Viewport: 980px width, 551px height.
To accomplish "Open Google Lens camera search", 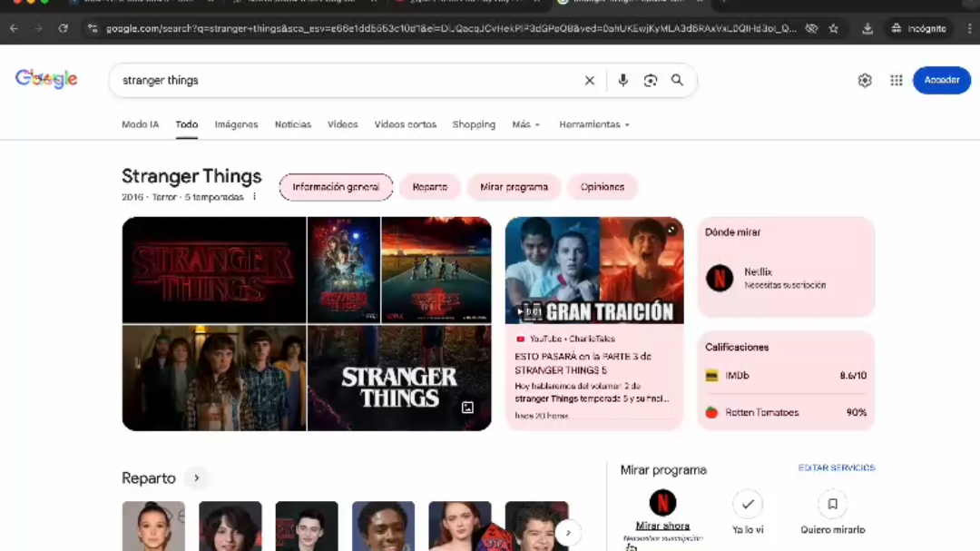I will (650, 80).
